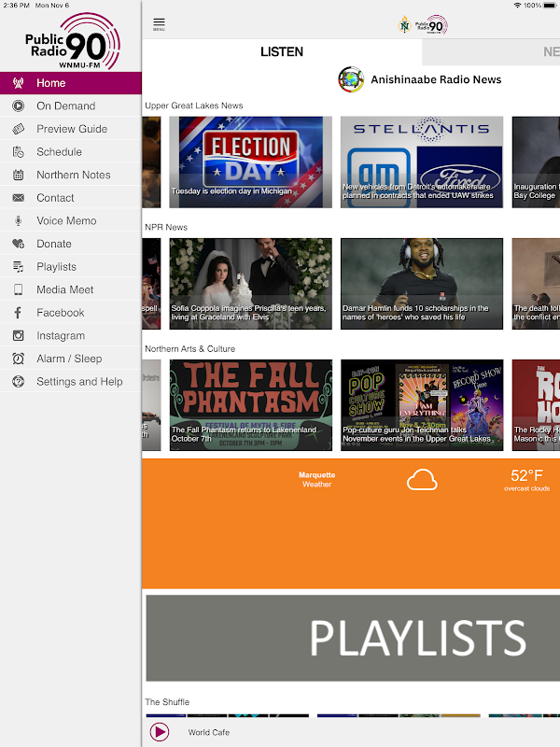Click the 52°F temperature reading
This screenshot has height=747, width=560.
pyautogui.click(x=526, y=475)
